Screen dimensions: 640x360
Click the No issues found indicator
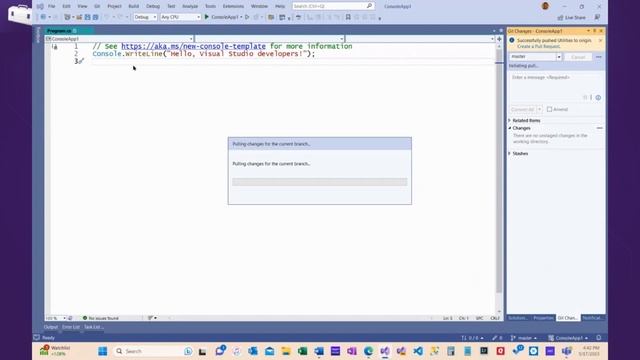[100, 318]
